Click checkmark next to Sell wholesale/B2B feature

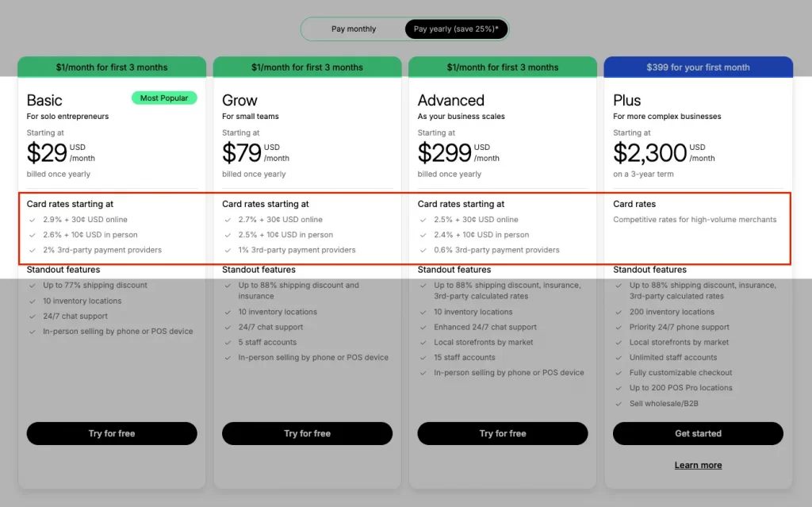tap(618, 403)
